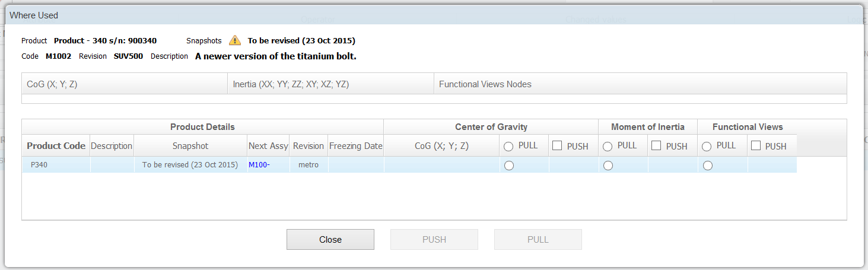Viewport: 868px width, 270px height.
Task: Click the Revision column header
Action: pos(309,146)
